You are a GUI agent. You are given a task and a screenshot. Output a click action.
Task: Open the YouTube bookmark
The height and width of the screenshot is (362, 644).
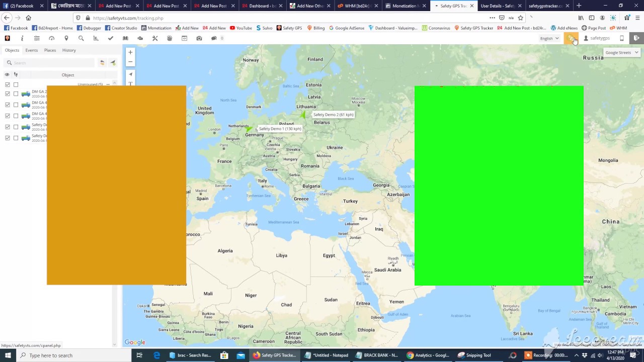point(241,28)
